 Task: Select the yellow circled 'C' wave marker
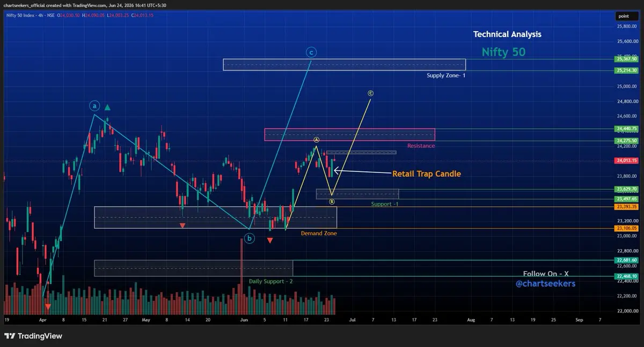coord(370,93)
